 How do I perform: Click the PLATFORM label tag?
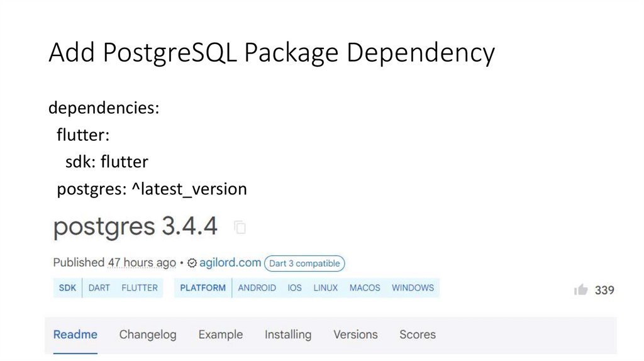[203, 288]
